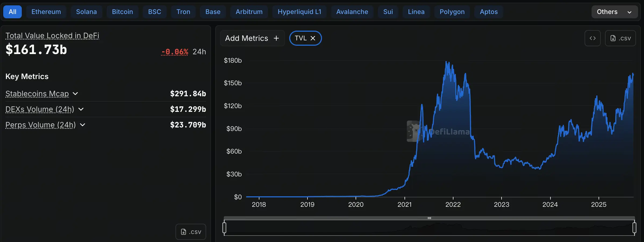Select the Avalanche chain tab
Image resolution: width=644 pixels, height=242 pixels.
[x=352, y=12]
